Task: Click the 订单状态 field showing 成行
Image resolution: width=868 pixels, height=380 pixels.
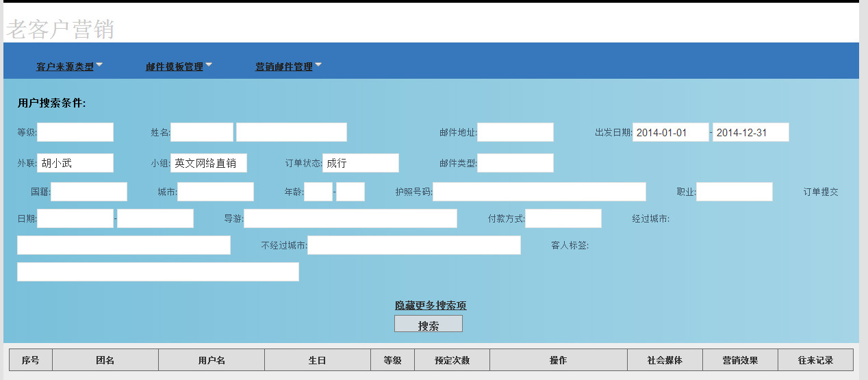Action: 361,163
